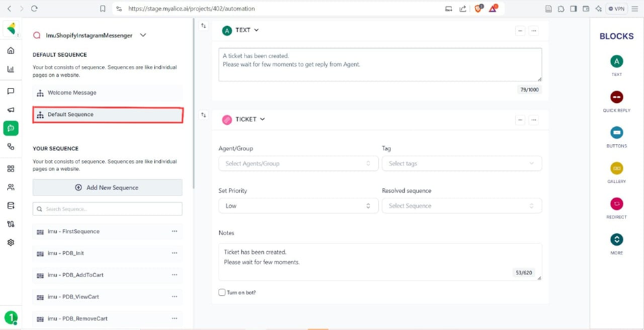Open the More blocks option
This screenshot has height=330, width=644.
point(616,240)
